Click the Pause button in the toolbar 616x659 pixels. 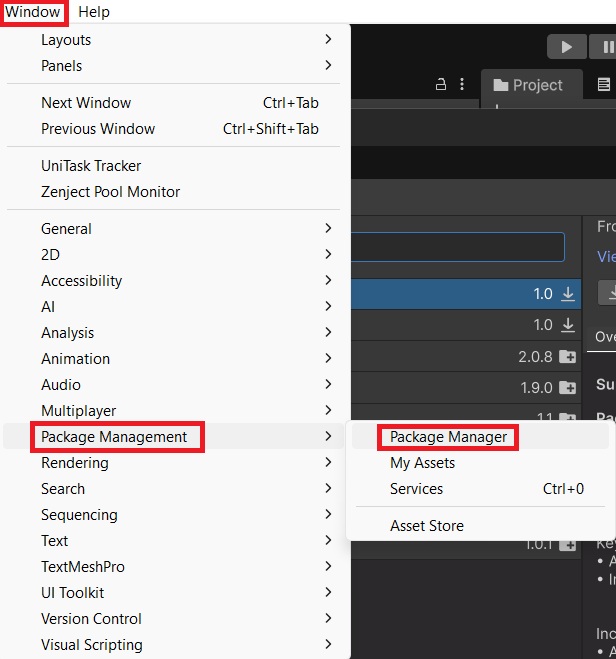tap(605, 47)
